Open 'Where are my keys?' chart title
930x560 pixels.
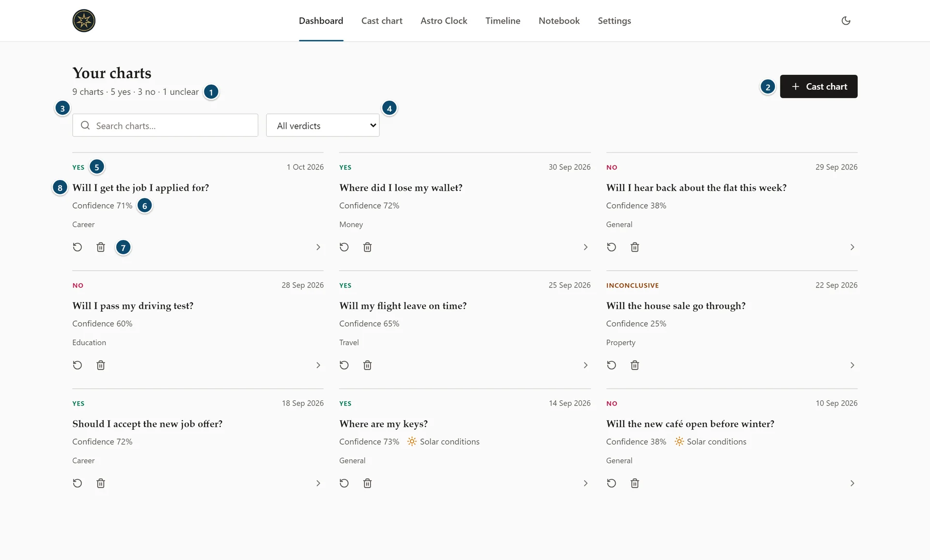pos(383,424)
